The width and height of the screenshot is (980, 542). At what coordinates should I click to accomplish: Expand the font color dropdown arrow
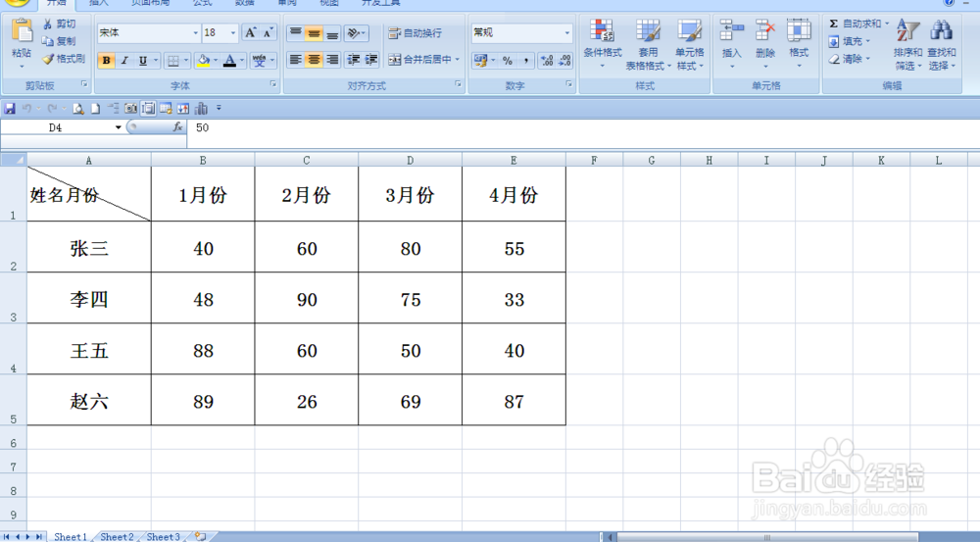click(x=242, y=61)
